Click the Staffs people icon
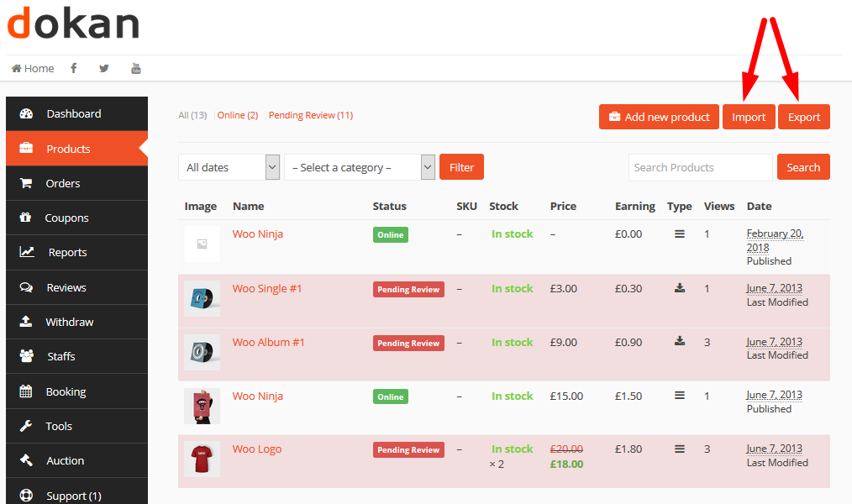This screenshot has width=852, height=504. (x=27, y=355)
